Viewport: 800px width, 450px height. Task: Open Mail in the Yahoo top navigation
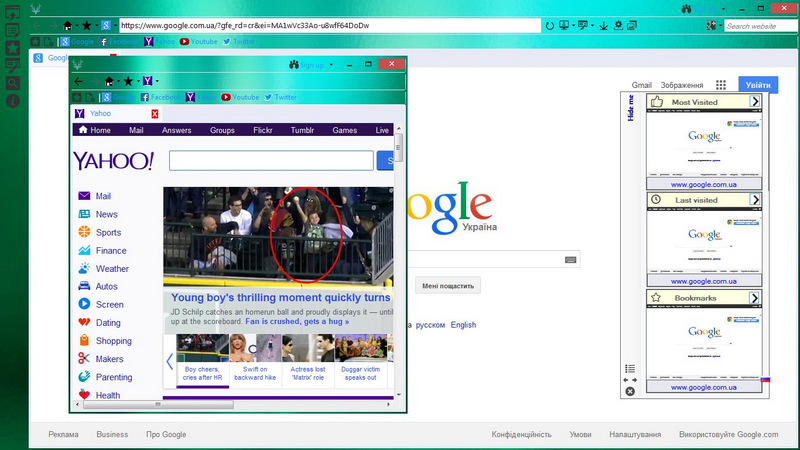(x=136, y=131)
